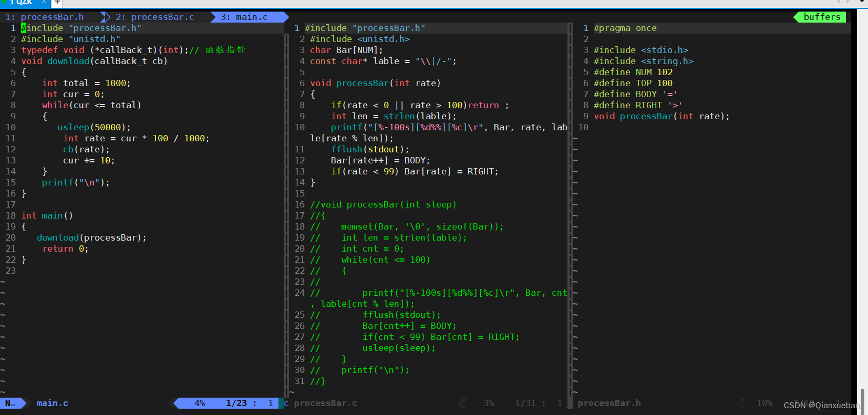Click '#include <unistd.h>' in processBar.c pane
Viewport: 868px width, 415px height.
click(360, 39)
